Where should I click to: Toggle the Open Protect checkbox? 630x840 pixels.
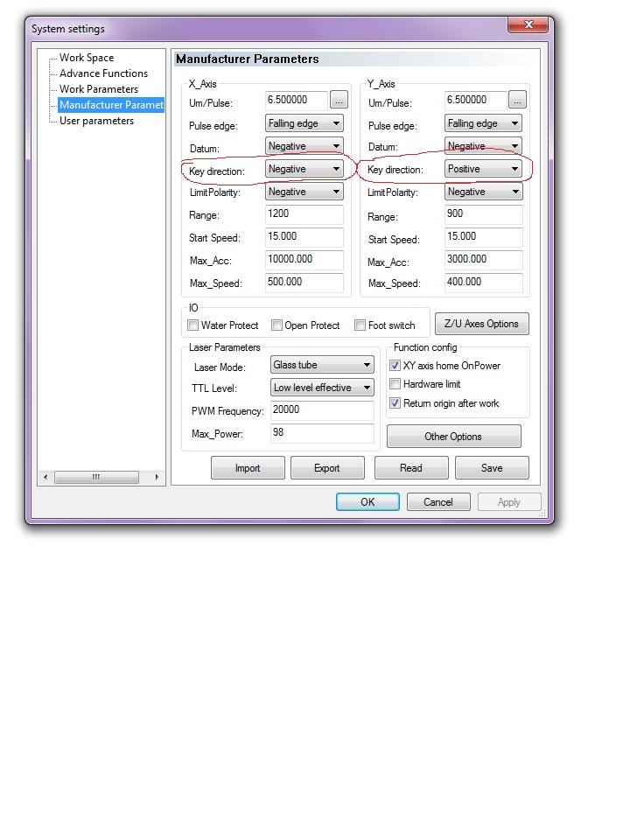point(276,325)
